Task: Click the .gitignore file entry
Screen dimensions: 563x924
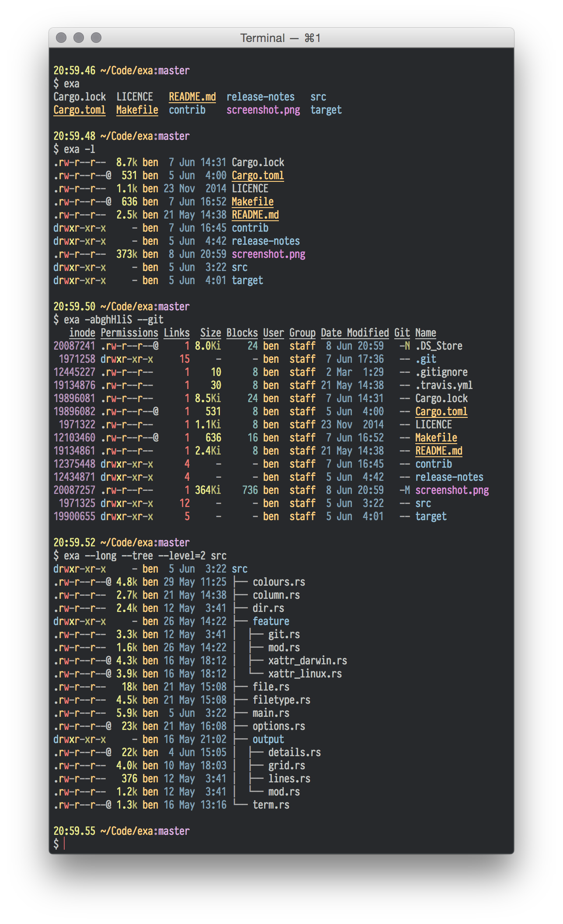Action: click(441, 372)
